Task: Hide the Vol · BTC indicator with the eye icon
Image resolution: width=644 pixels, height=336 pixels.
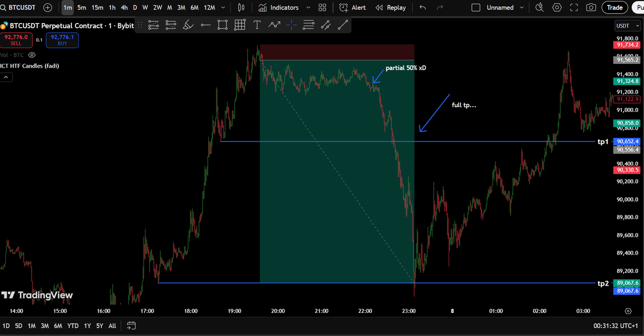Action: pos(31,55)
